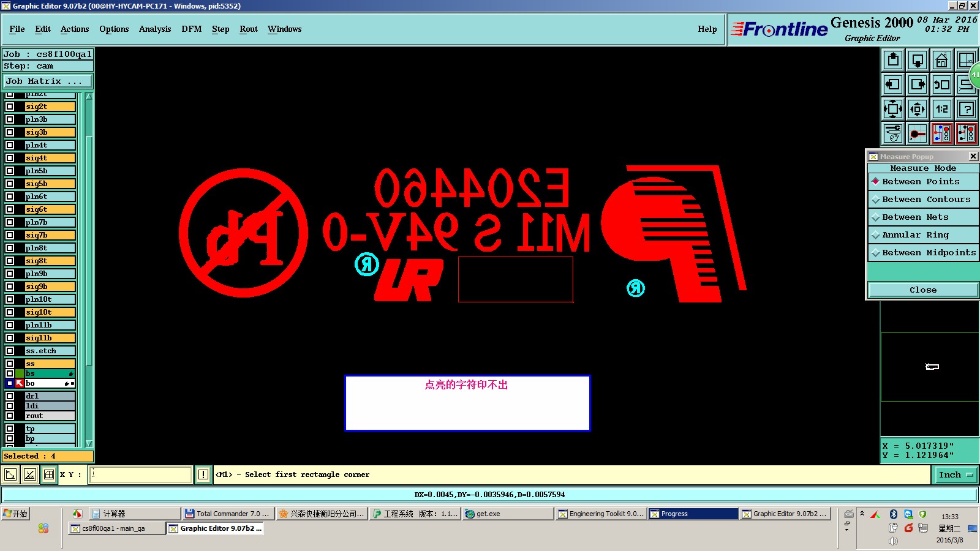
Task: Click the colored net traffic-light icon
Action: point(942,133)
